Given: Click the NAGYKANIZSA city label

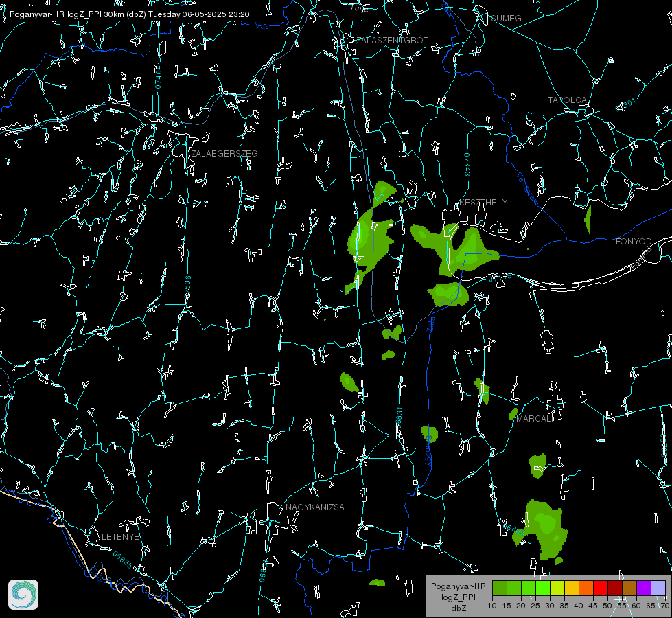Looking at the screenshot, I should coord(315,507).
